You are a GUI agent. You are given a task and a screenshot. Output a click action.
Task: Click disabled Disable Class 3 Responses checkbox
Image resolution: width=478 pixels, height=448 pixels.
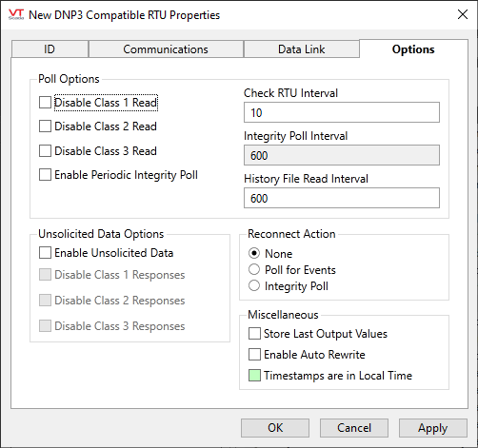click(45, 326)
